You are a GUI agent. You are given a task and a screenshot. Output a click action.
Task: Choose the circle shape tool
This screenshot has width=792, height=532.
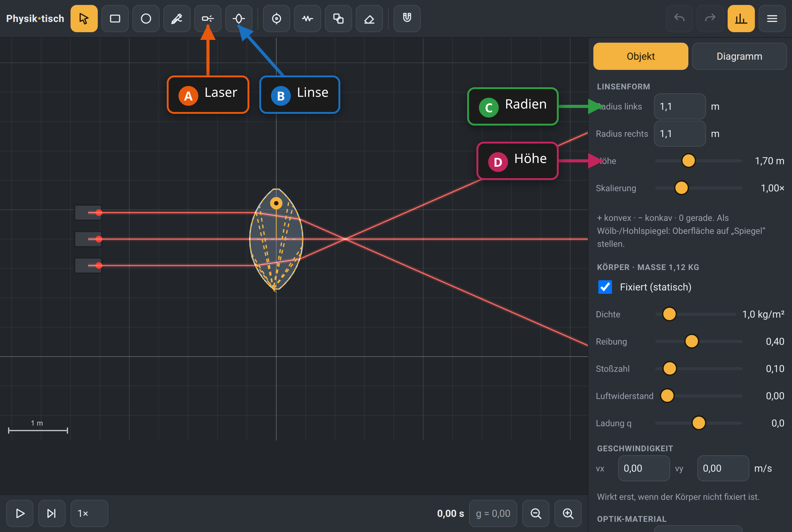(146, 19)
